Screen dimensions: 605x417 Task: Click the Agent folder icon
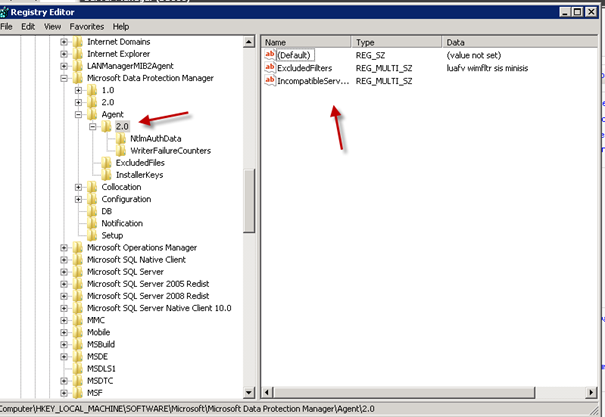[92, 115]
